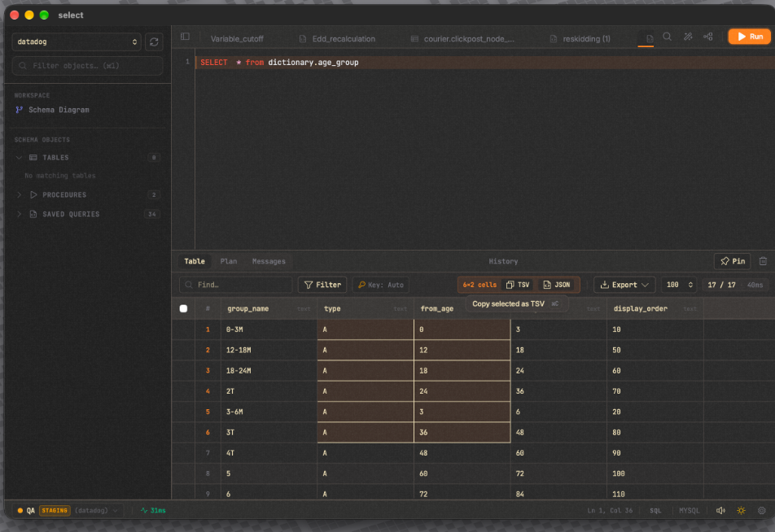Viewport: 775px width, 532px height.
Task: Copy selected cells as JSON
Action: coord(557,285)
